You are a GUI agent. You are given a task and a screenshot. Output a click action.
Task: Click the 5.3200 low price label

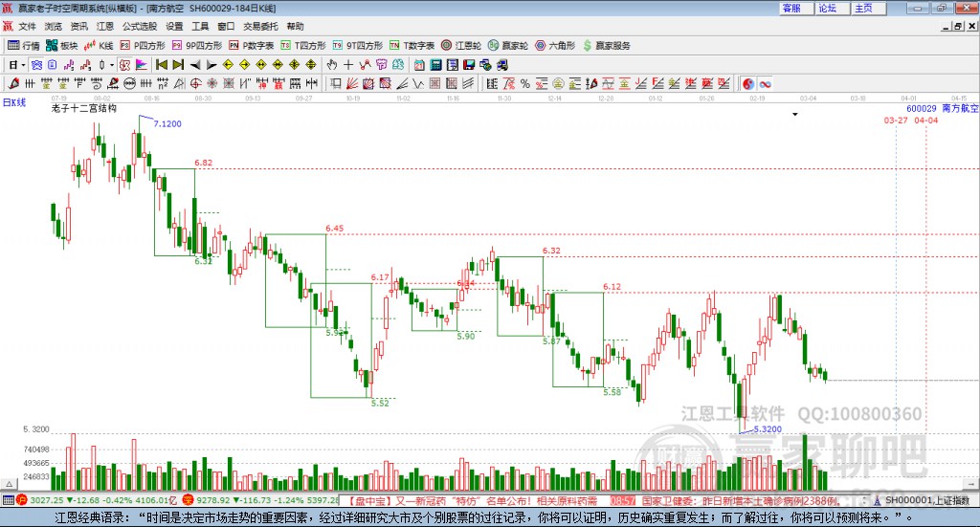pyautogui.click(x=768, y=429)
